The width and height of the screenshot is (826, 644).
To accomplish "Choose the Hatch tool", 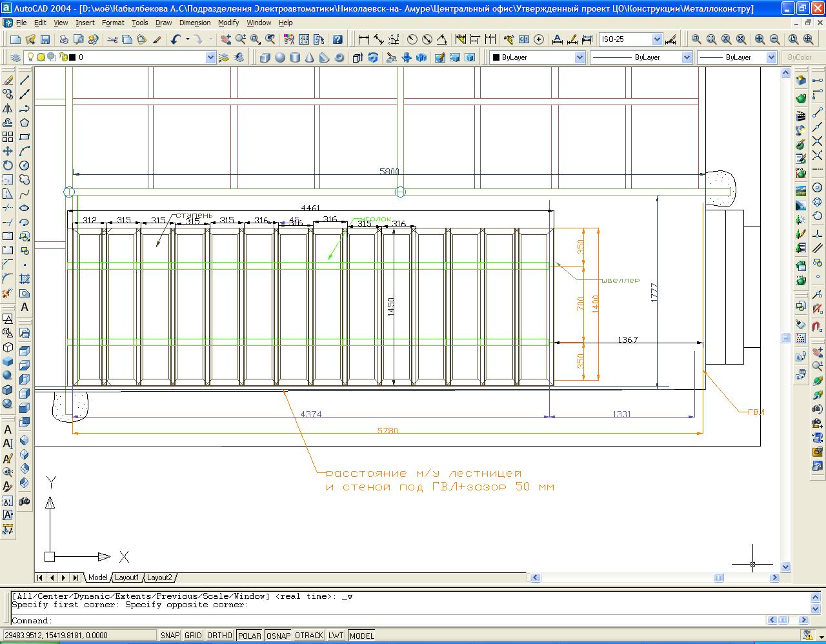I will [25, 279].
